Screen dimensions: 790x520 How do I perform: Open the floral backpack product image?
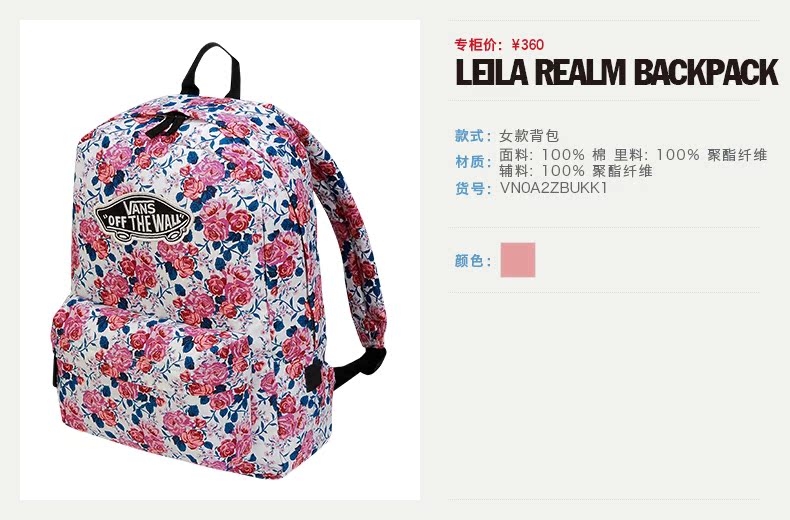(220, 260)
